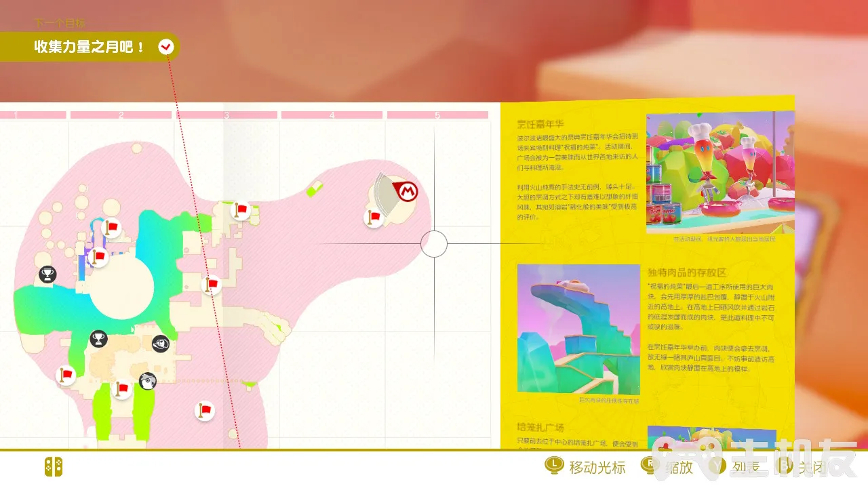Select the Crazy Cap hat shop icon

pos(161,344)
